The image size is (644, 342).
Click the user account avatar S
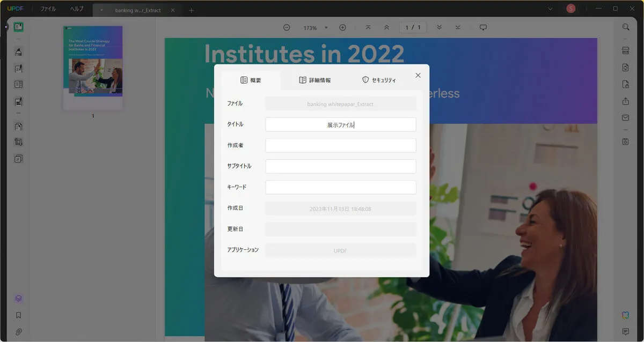(x=570, y=9)
